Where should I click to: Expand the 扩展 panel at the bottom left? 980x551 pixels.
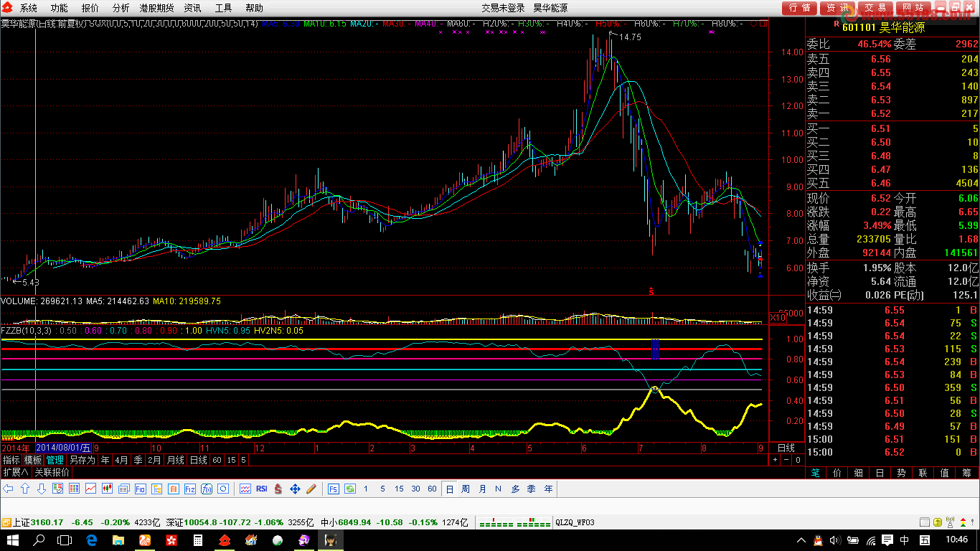[16, 472]
